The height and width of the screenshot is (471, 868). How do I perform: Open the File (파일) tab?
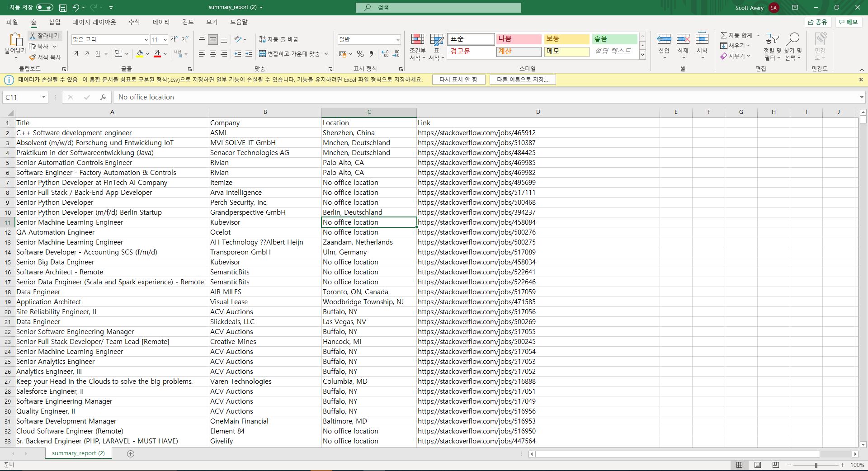tap(12, 22)
